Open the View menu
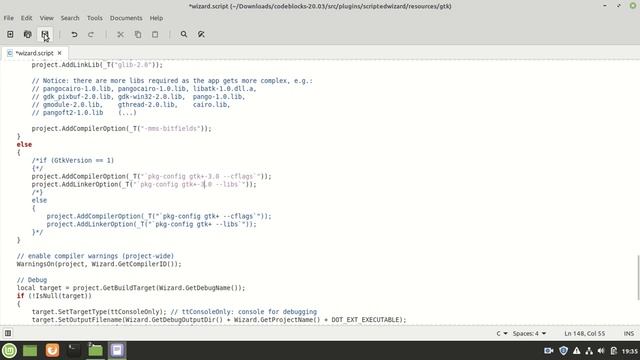This screenshot has height=360, width=640. pyautogui.click(x=47, y=18)
